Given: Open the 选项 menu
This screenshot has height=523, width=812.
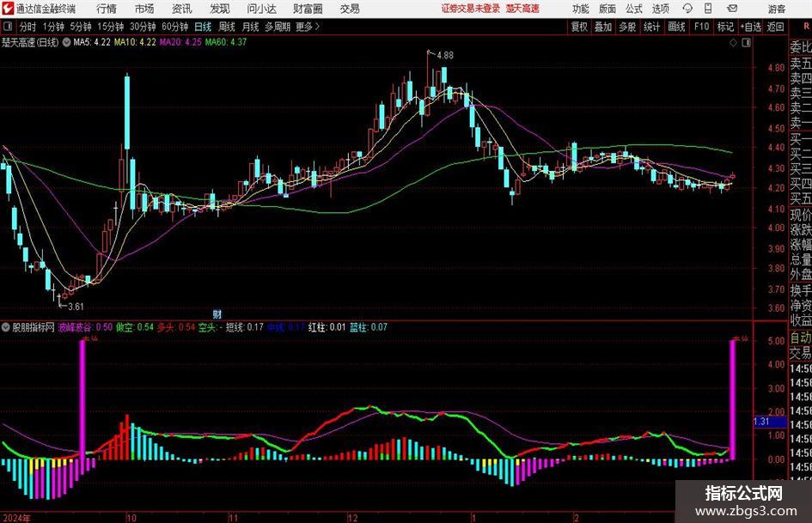Looking at the screenshot, I should point(660,9).
